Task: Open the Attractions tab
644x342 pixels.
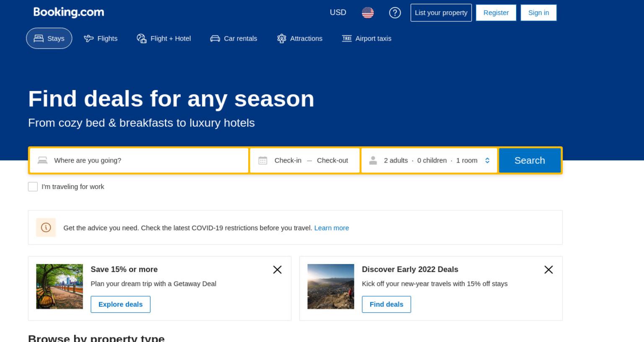Action: tap(300, 38)
